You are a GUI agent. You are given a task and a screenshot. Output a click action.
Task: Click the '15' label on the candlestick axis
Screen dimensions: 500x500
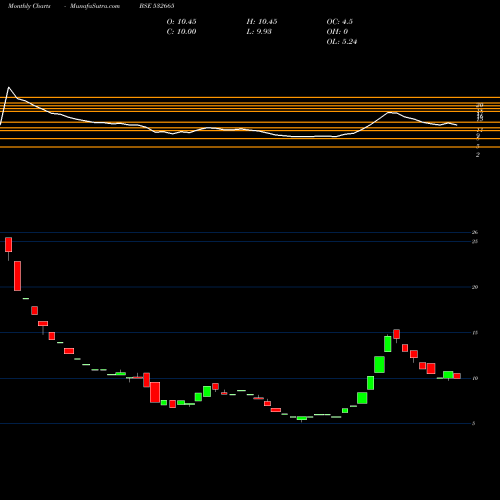coord(475,333)
